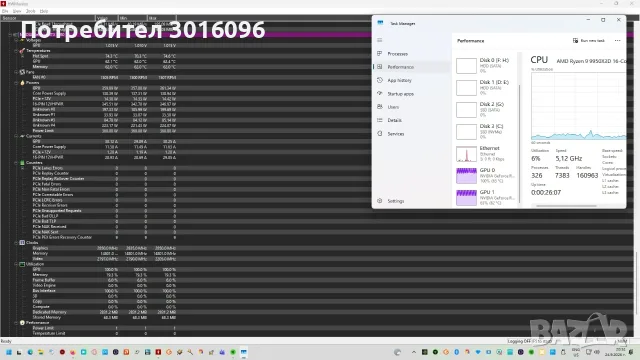Open the Help menu in HWMonitor
640x360 pixels.
[44, 11]
